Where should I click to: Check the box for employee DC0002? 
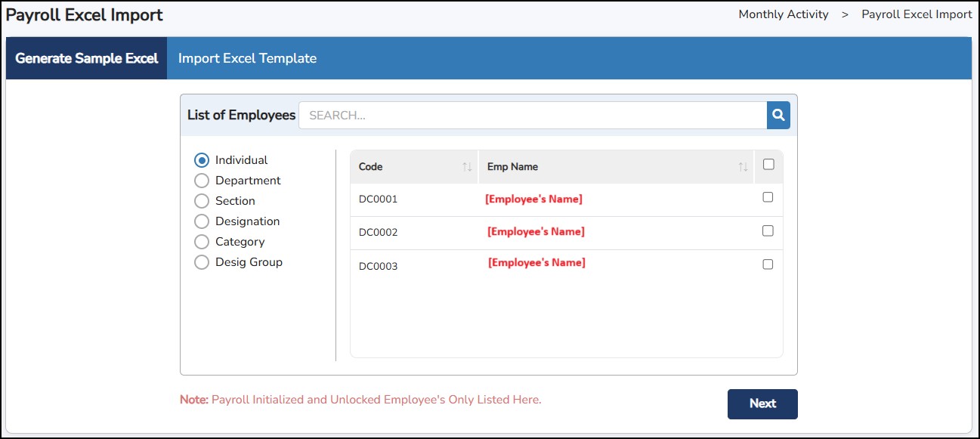[x=768, y=230]
